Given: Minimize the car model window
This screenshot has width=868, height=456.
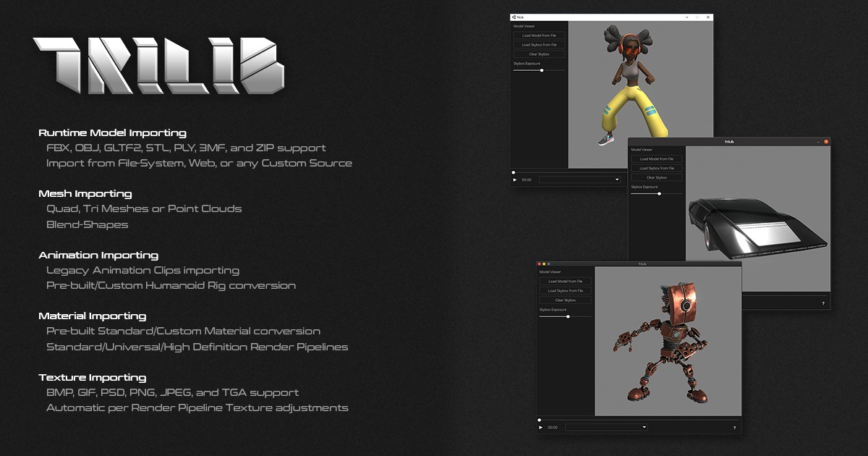Looking at the screenshot, I should click(x=819, y=141).
